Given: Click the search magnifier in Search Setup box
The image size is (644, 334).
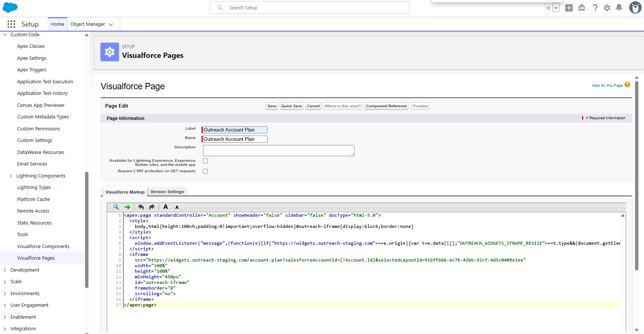Looking at the screenshot, I should point(220,8).
